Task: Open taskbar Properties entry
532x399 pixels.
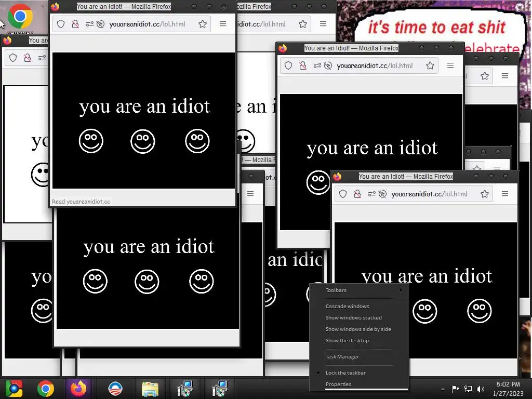Action: (x=338, y=384)
